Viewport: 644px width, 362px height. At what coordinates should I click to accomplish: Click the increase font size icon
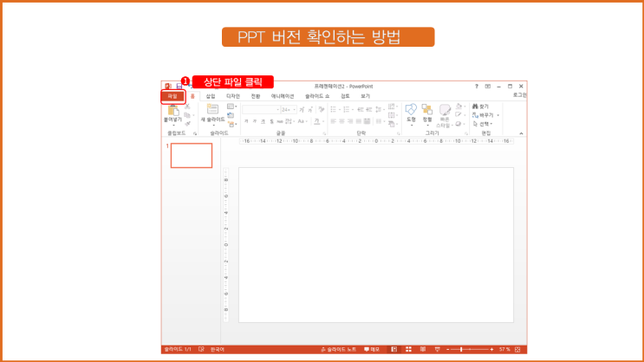[x=302, y=110]
